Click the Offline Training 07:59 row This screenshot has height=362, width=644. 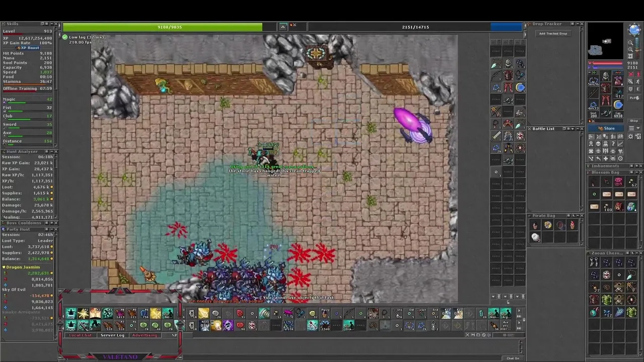28,88
